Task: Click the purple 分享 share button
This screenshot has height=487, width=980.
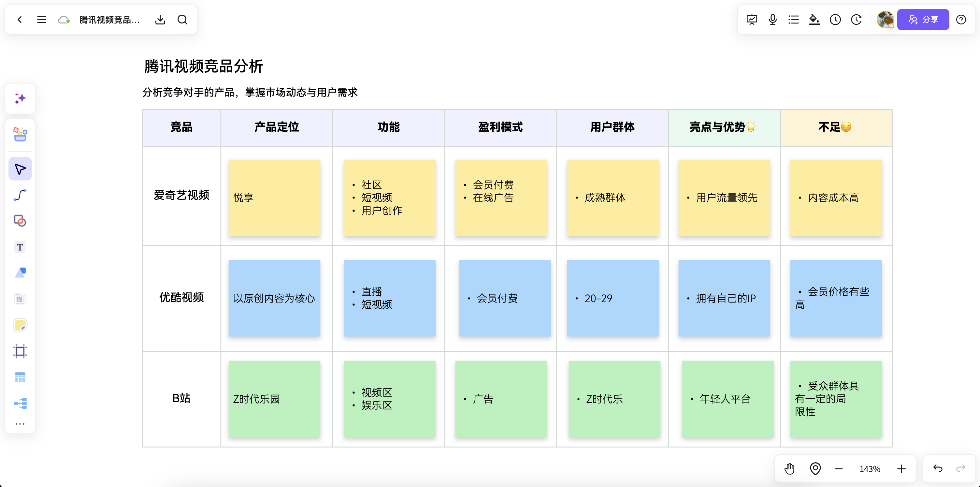Action: pyautogui.click(x=923, y=20)
